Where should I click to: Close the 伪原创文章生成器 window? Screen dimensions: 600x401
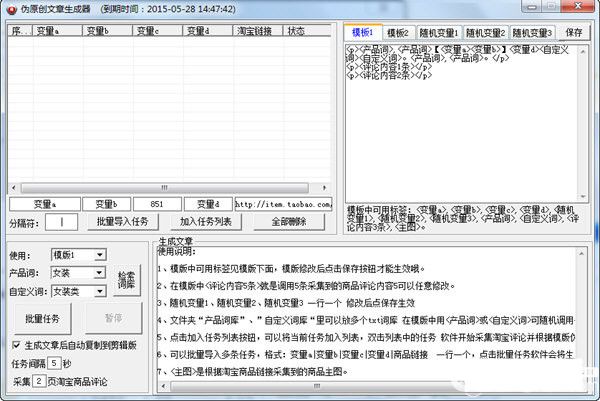[578, 6]
